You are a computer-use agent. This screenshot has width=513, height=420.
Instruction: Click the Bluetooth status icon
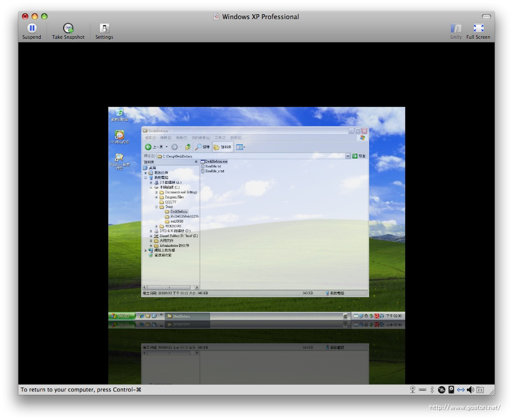click(432, 389)
